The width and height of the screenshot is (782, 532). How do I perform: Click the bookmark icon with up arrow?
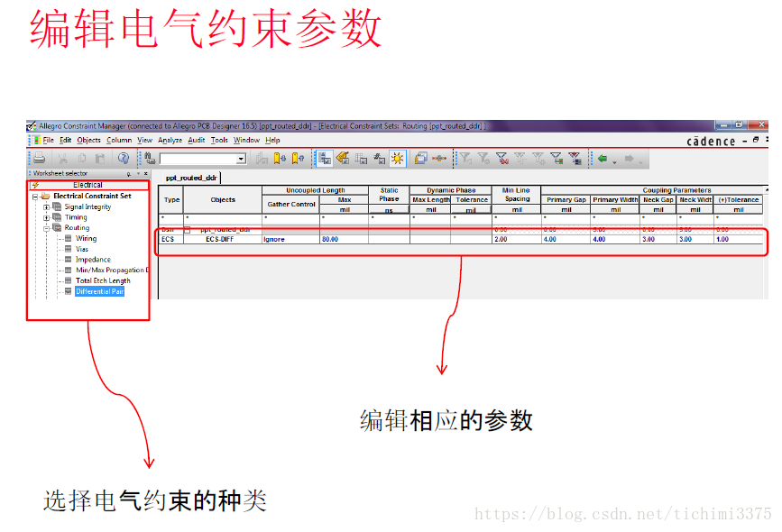[298, 159]
